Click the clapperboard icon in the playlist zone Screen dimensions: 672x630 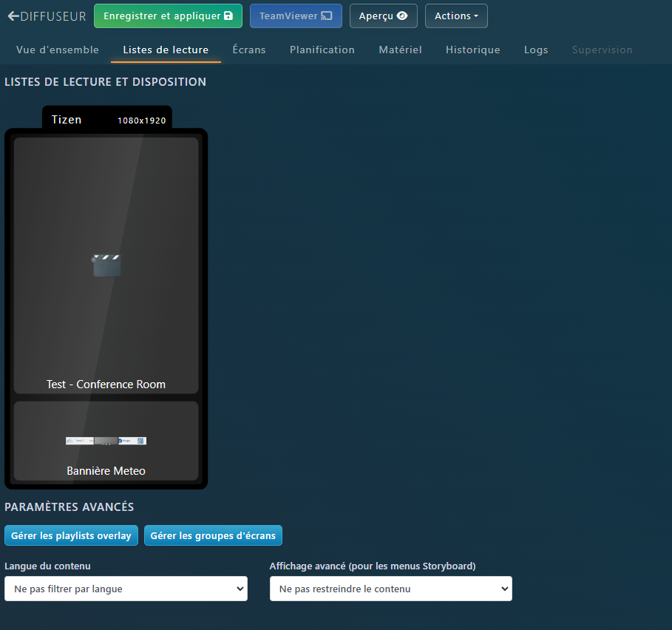[106, 265]
